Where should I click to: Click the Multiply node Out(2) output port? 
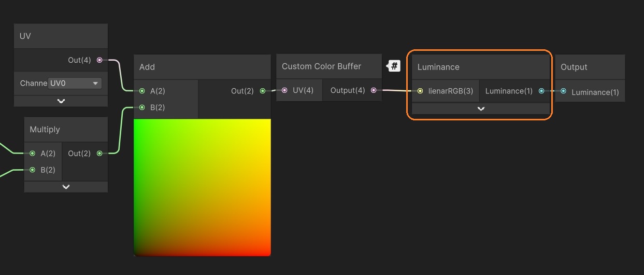[99, 153]
